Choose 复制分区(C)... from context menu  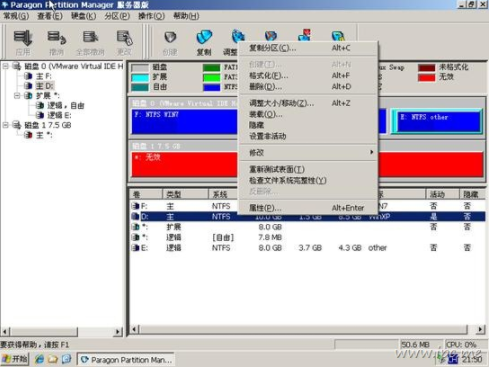pyautogui.click(x=308, y=48)
